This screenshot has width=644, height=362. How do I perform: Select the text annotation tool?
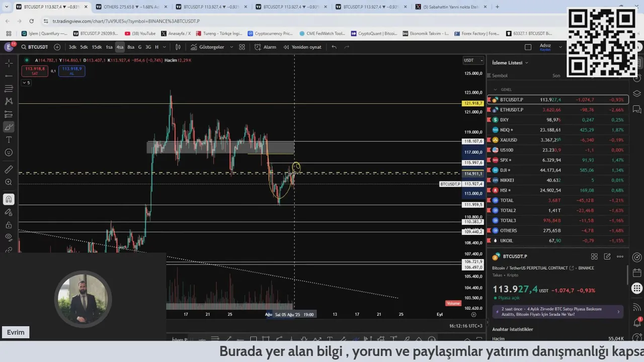tap(9, 140)
